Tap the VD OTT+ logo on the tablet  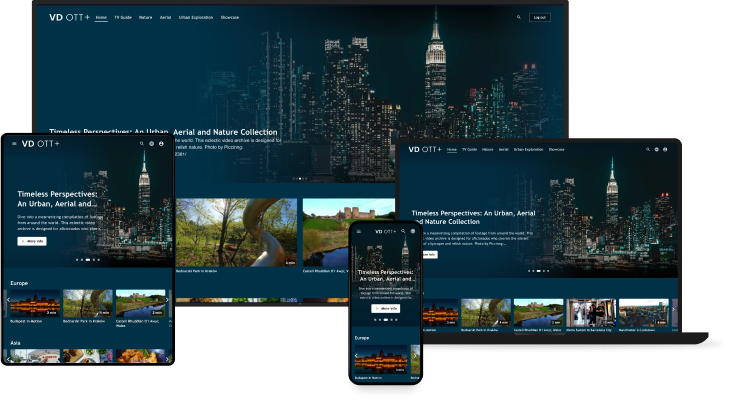click(x=41, y=144)
